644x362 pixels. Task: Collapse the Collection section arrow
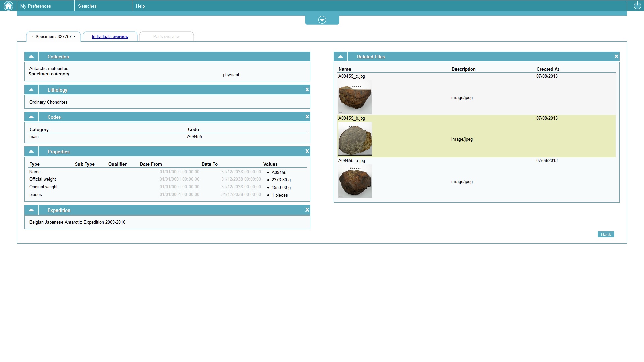coord(31,56)
